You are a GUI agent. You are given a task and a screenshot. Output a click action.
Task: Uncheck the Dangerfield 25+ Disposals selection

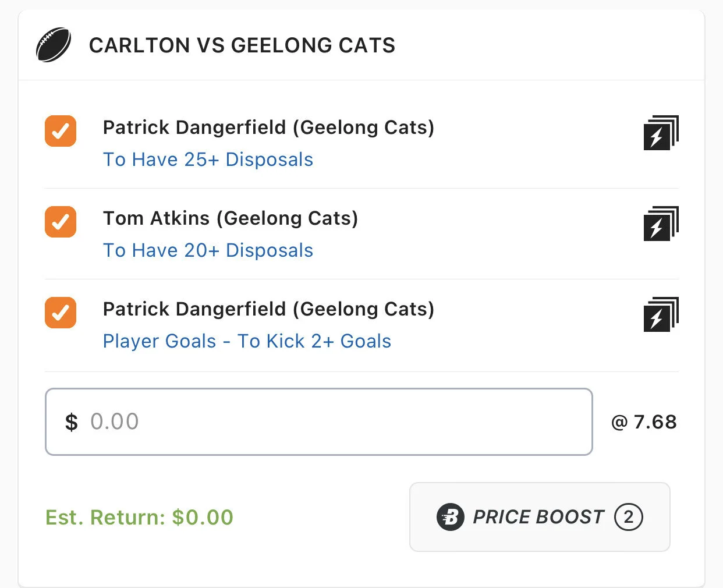[61, 131]
